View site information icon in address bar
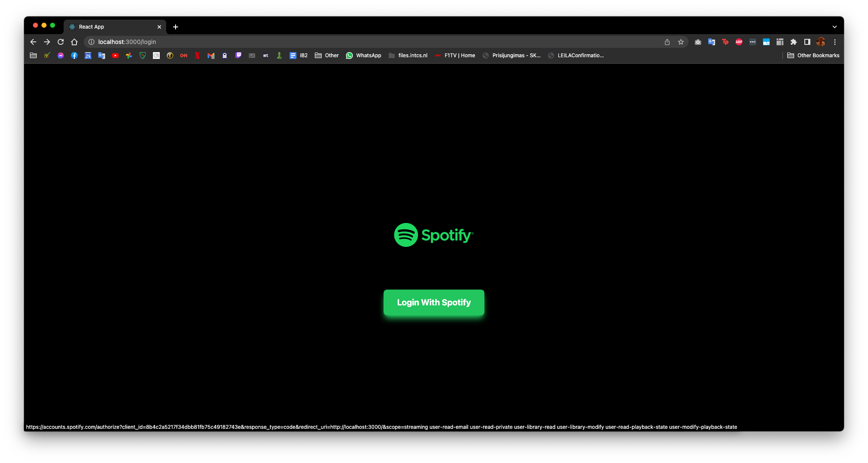This screenshot has width=868, height=463. pos(91,42)
